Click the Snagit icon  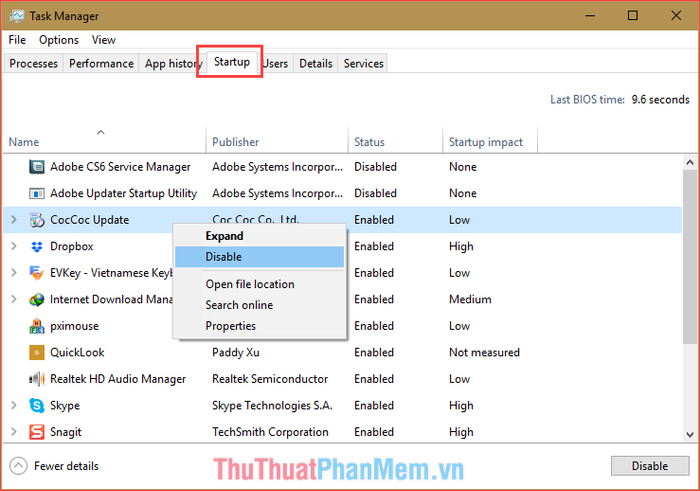(x=37, y=432)
